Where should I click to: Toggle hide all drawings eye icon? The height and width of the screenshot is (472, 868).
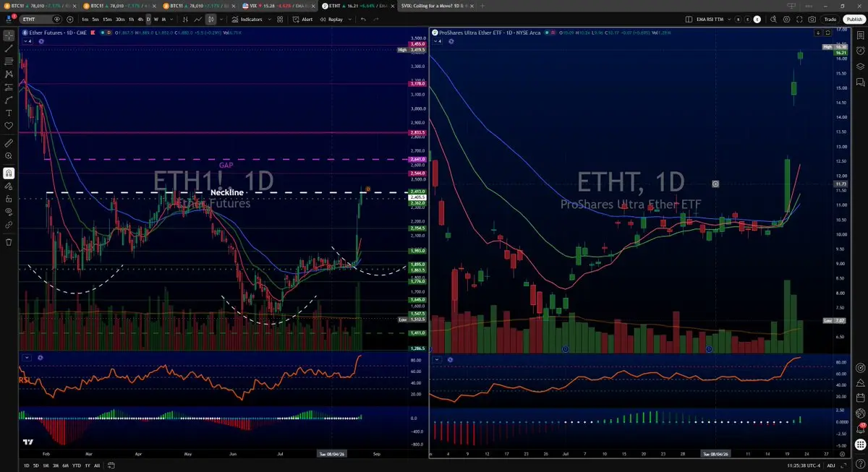pos(9,212)
